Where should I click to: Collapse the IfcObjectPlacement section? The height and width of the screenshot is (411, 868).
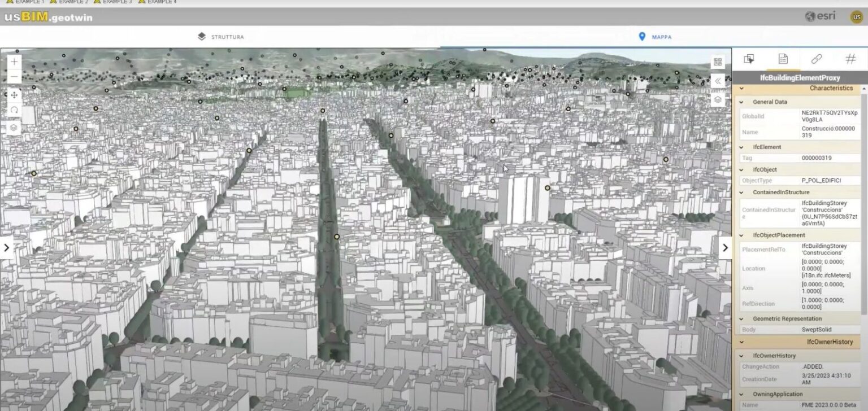[742, 235]
